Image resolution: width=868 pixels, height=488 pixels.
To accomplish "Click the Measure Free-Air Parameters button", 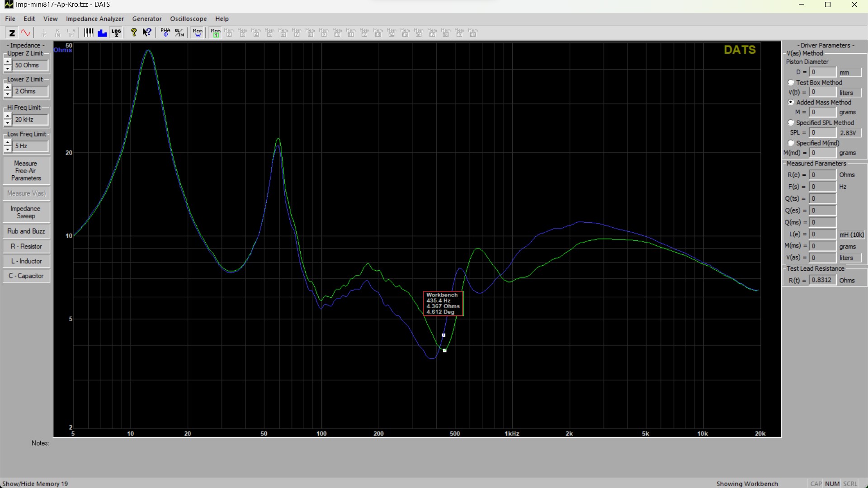I will pyautogui.click(x=26, y=171).
